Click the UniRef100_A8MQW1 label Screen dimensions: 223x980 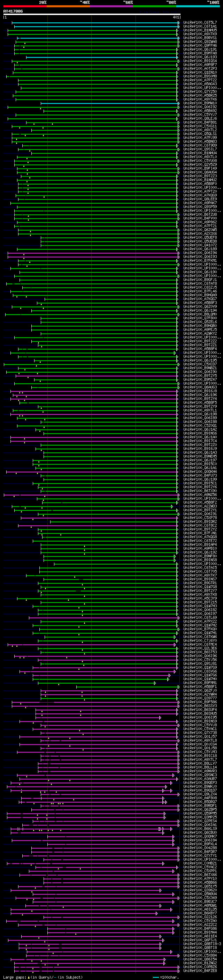pyautogui.click(x=200, y=905)
